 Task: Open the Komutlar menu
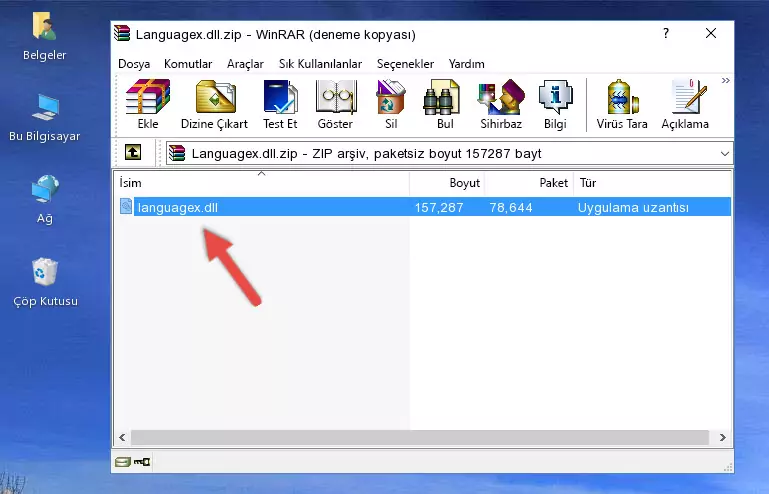coord(188,64)
